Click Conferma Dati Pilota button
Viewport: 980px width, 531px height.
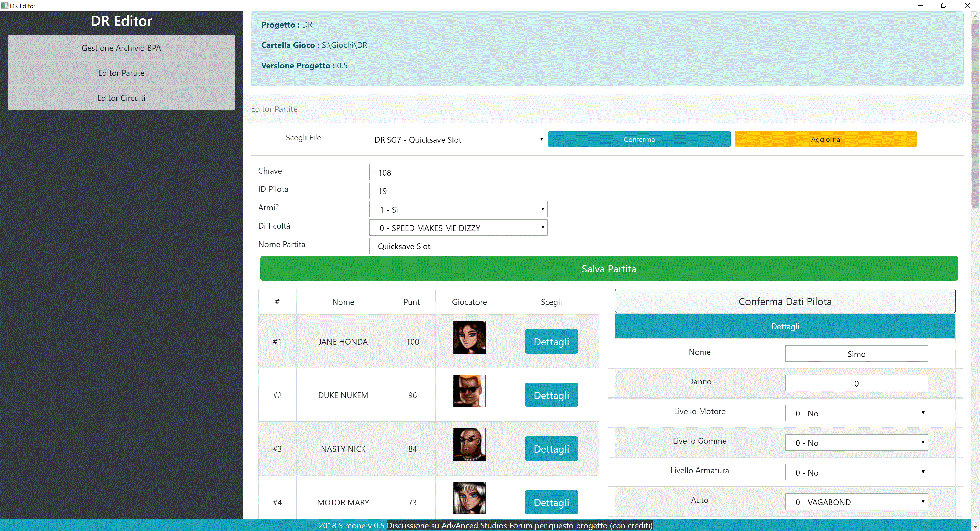(785, 301)
